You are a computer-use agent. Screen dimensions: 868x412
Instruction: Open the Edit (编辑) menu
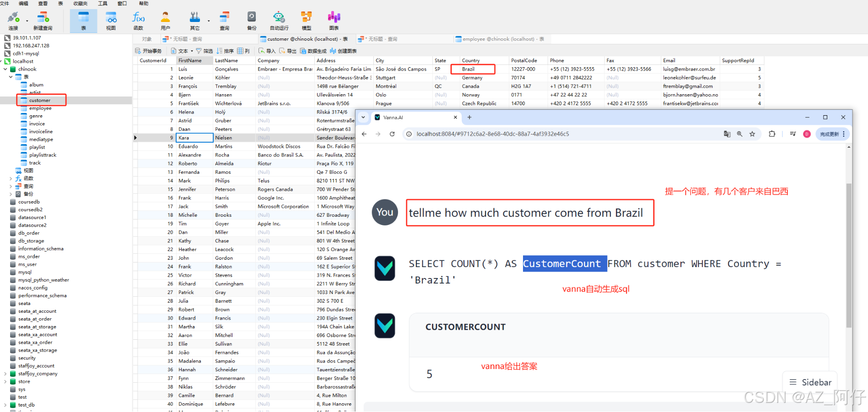pyautogui.click(x=23, y=3)
